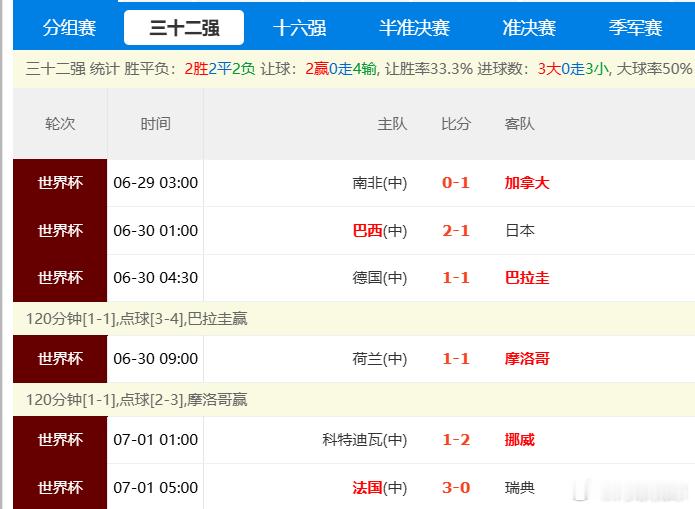Open the 0-1 score for 南非 match
The height and width of the screenshot is (509, 695).
[456, 183]
